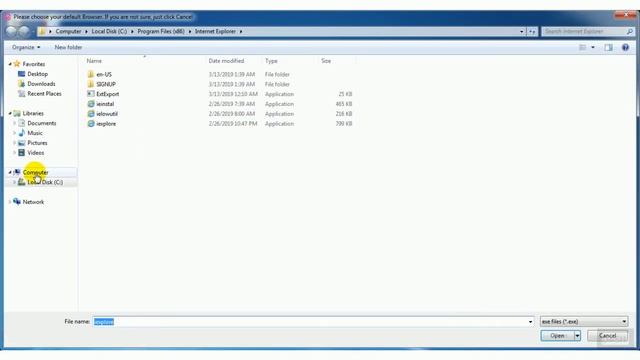Click Internet Explorer breadcrumb segment
The height and width of the screenshot is (360, 640).
[x=215, y=31]
